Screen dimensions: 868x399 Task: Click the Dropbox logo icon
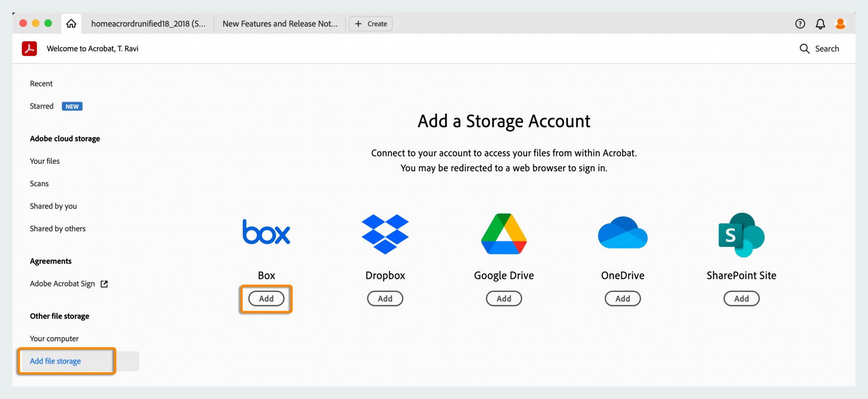[x=385, y=234]
